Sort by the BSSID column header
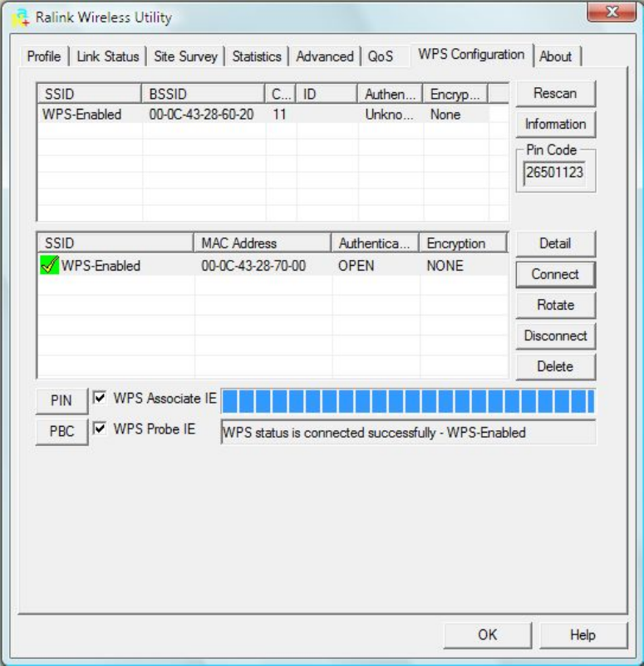 tap(203, 94)
